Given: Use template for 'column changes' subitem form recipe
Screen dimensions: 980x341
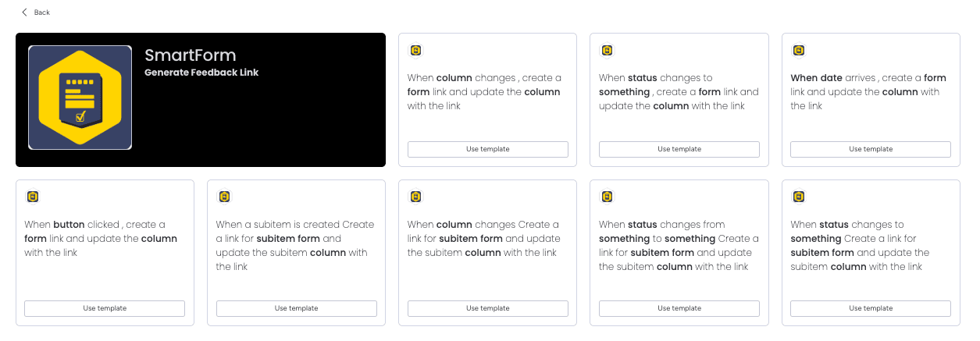Looking at the screenshot, I should coord(488,308).
